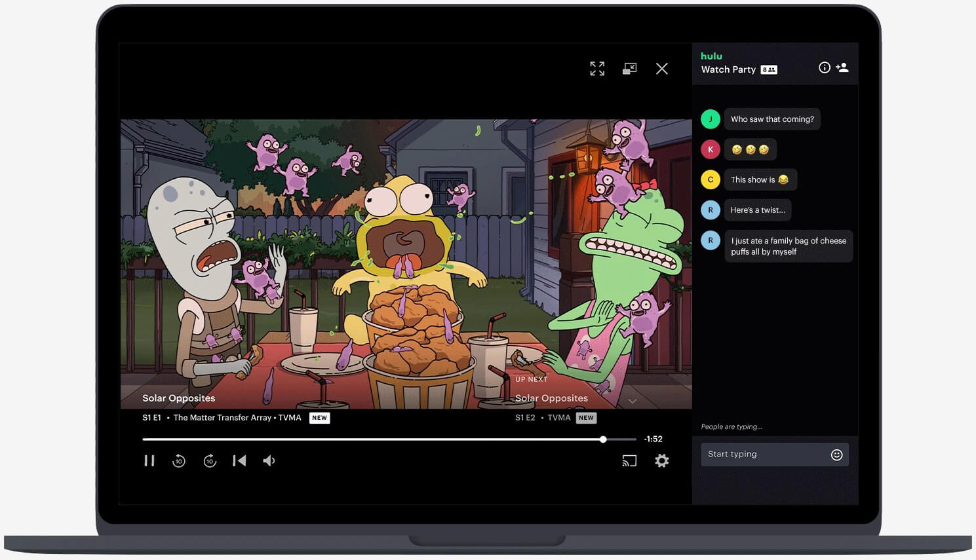Open the emoji picker in chat
976x560 pixels.
(836, 455)
